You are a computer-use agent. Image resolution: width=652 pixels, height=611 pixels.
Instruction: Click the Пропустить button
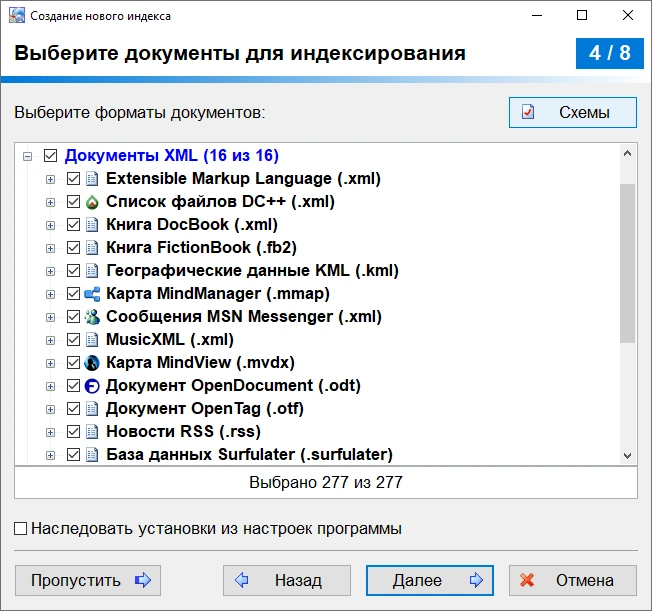tap(88, 580)
